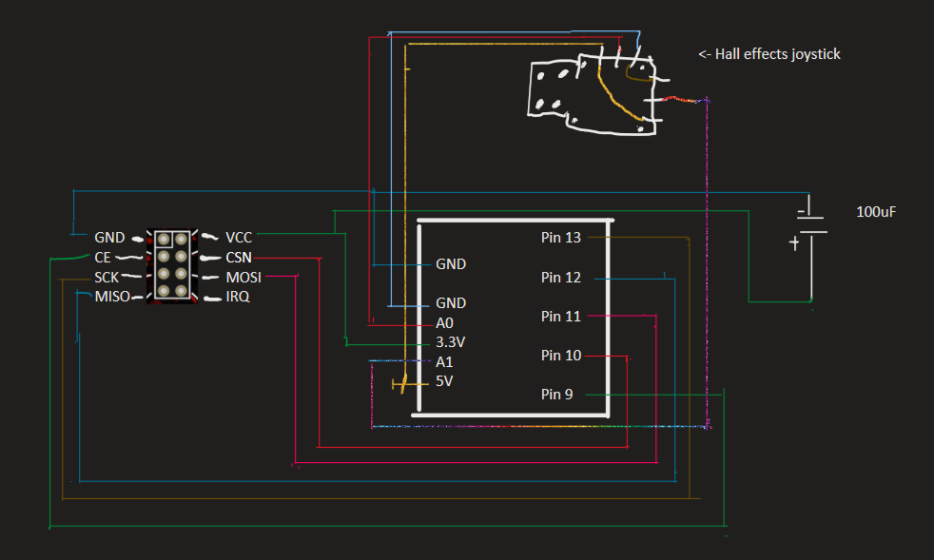Click the MISO pin label

112,297
